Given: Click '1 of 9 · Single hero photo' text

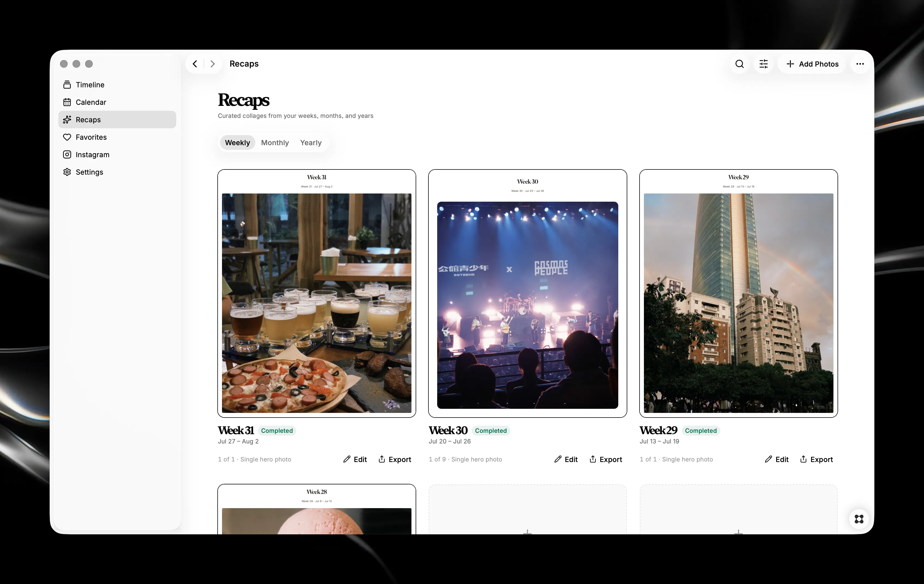Looking at the screenshot, I should pyautogui.click(x=465, y=459).
